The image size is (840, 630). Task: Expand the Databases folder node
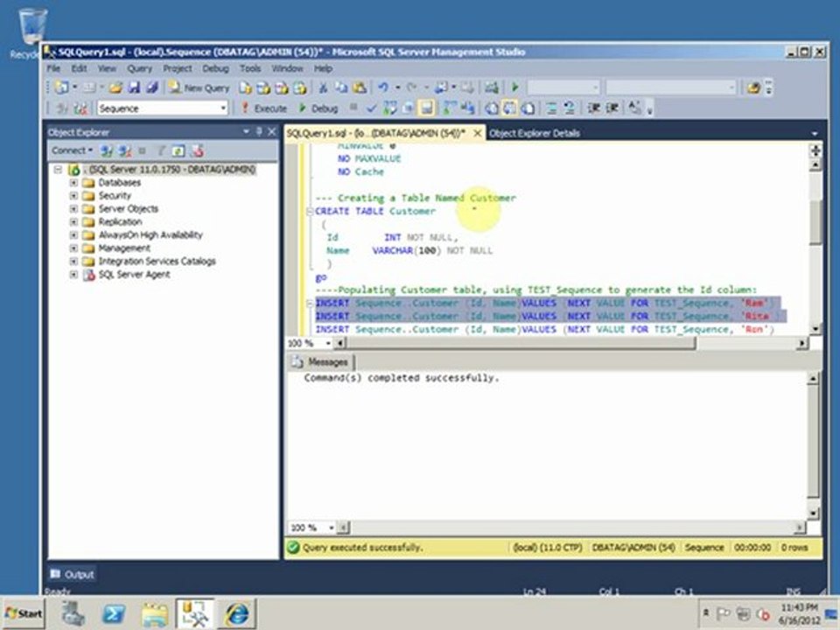coord(73,183)
